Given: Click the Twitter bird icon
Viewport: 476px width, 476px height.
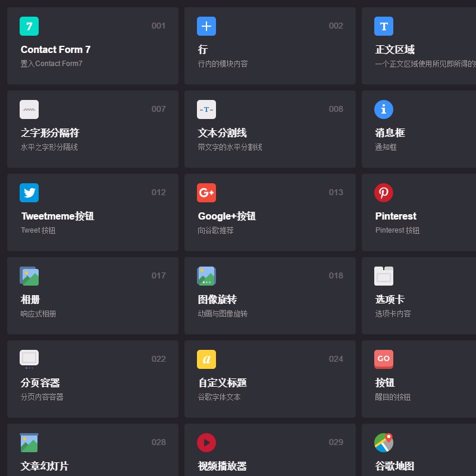Looking at the screenshot, I should 29,192.
